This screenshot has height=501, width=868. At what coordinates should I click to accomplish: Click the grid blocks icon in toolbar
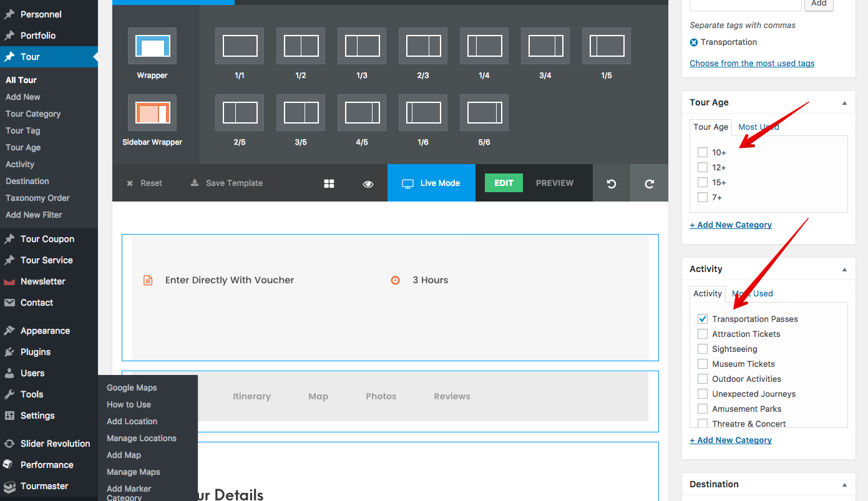[329, 183]
